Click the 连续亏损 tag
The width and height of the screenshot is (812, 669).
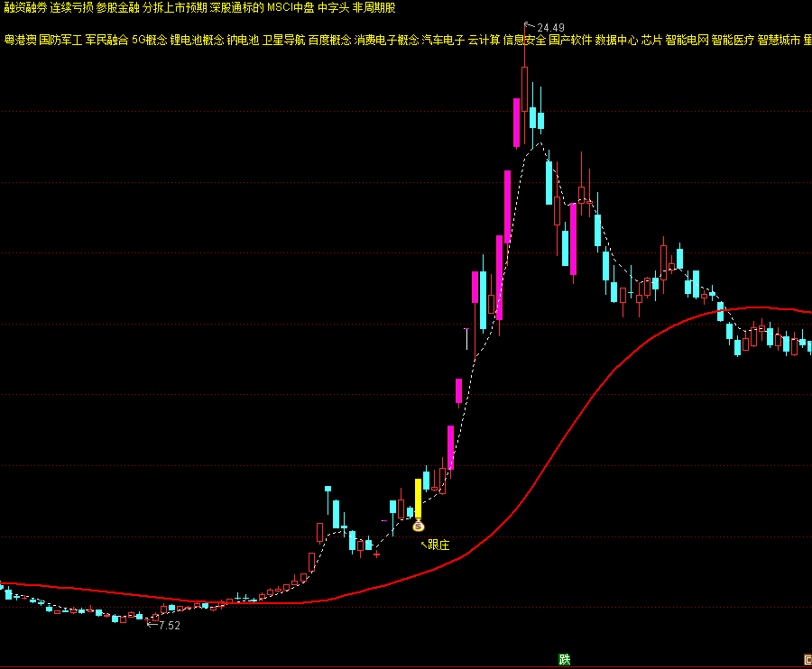point(71,8)
